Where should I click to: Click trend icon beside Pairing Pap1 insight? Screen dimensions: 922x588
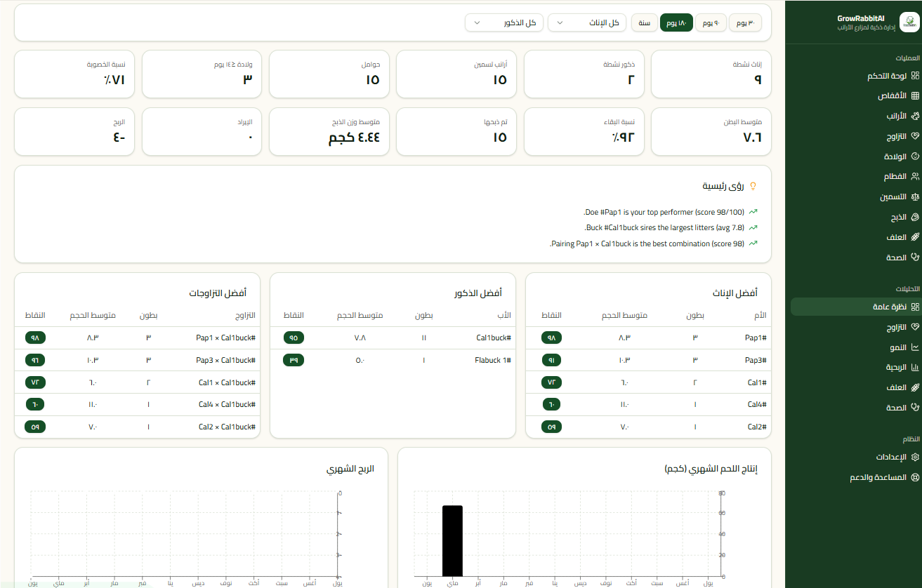coord(753,243)
